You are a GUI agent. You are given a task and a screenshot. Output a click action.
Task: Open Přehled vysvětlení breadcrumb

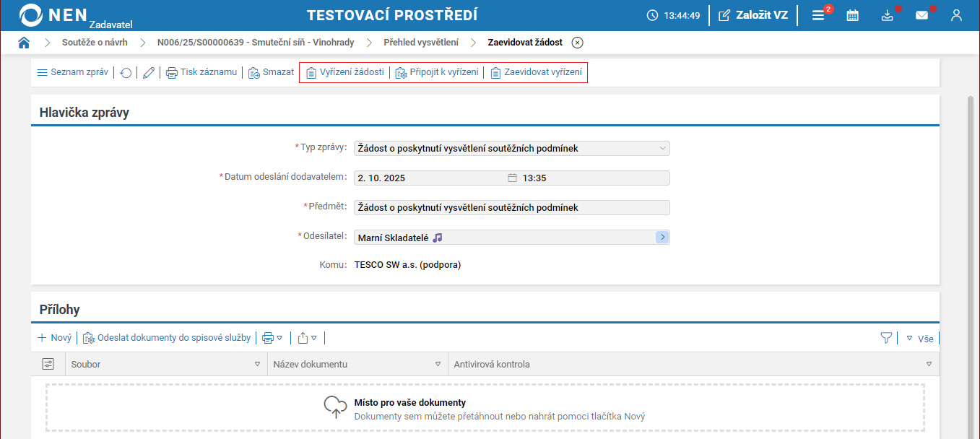point(421,43)
